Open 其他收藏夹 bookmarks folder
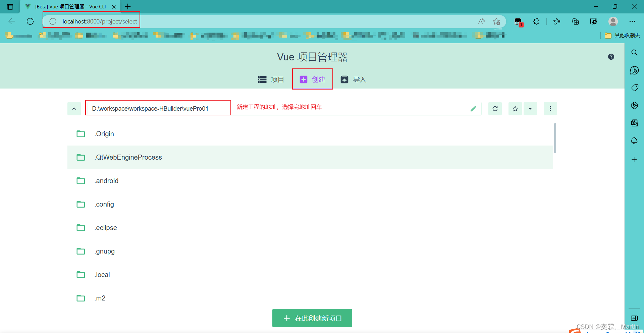This screenshot has height=333, width=644. 622,36
